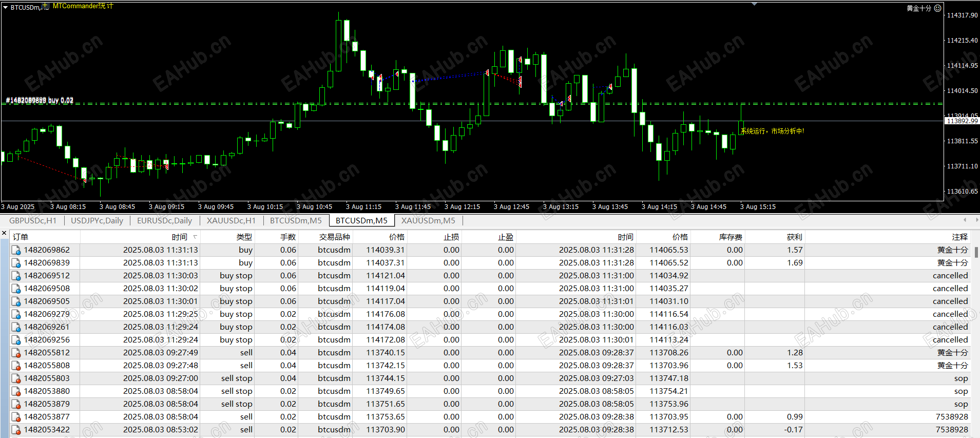Open the BTCUSDm chart dropdown triangle
Screen dimensions: 980x438
click(x=6, y=8)
